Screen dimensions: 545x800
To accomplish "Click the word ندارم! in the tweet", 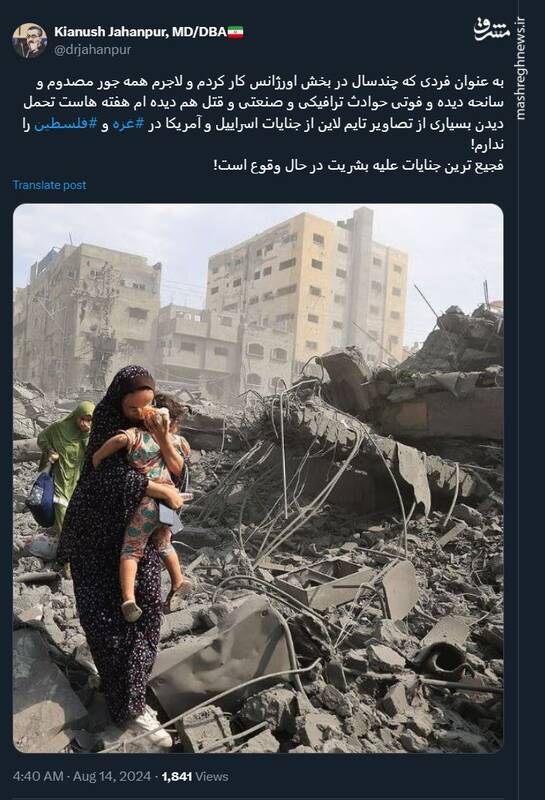I will tap(488, 145).
